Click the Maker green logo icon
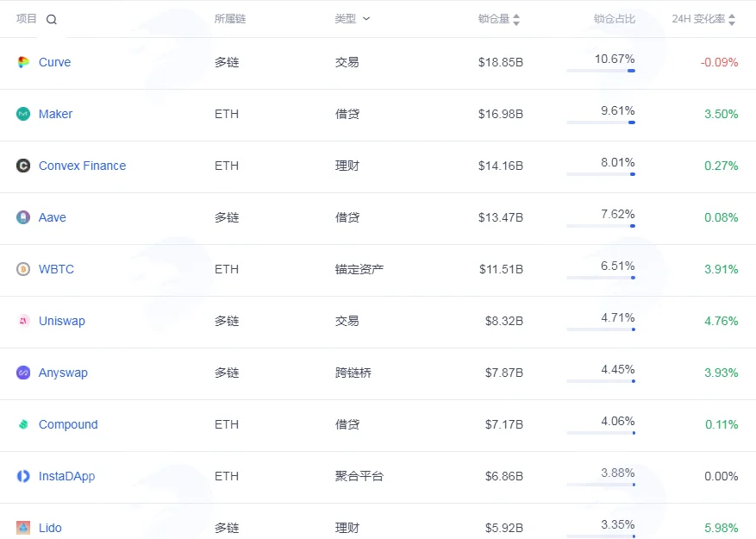The image size is (756, 539). pyautogui.click(x=23, y=114)
